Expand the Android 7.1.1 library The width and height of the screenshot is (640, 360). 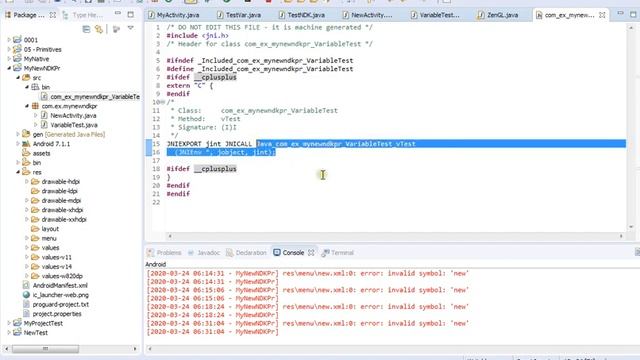click(18, 144)
